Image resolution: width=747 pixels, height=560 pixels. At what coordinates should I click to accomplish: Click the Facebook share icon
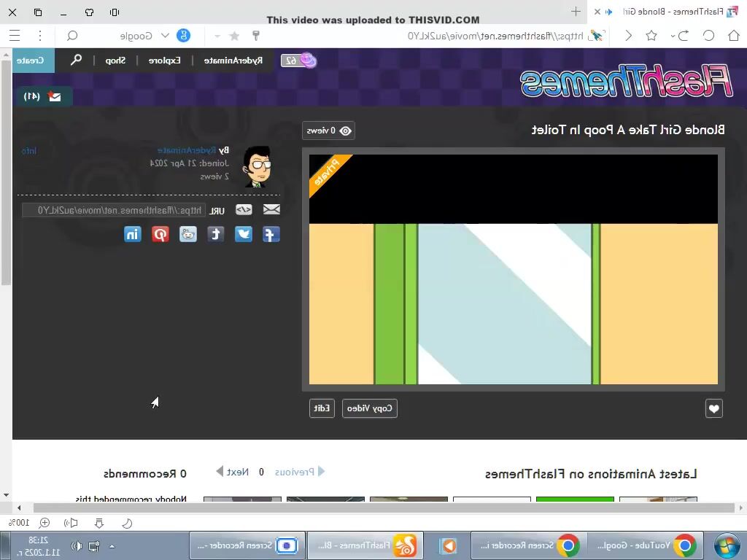[x=271, y=234]
